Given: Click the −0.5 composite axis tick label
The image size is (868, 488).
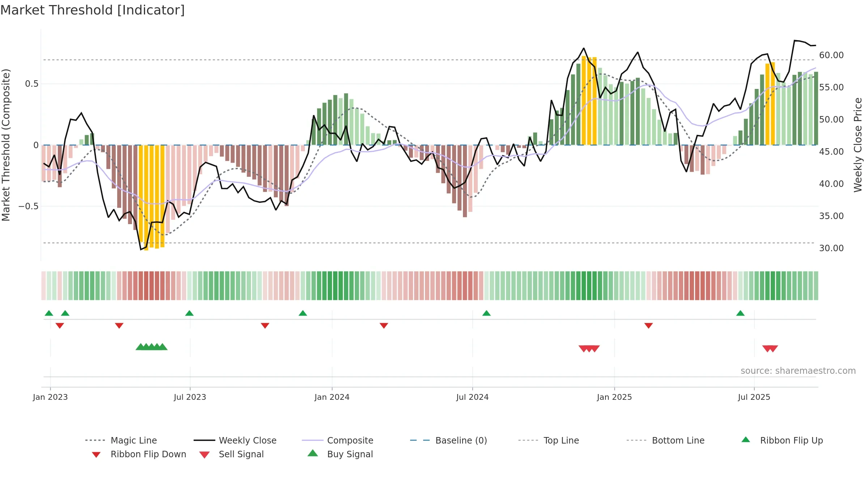Looking at the screenshot, I should click(29, 206).
